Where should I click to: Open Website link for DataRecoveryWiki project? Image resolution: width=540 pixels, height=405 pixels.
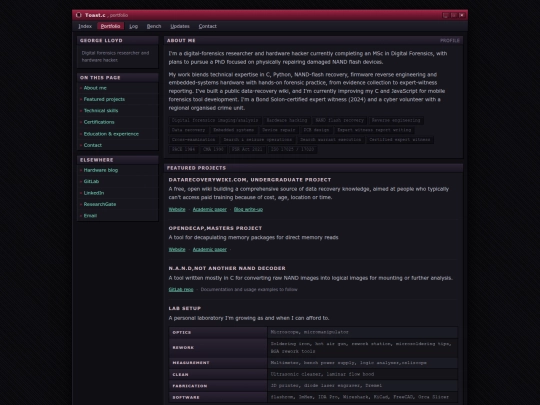pos(177,209)
